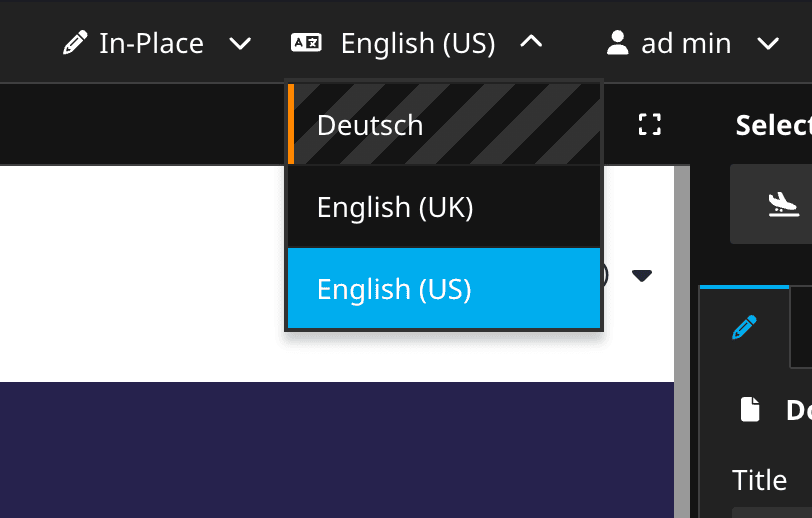The image size is (812, 518).
Task: Toggle fullscreen editing mode
Action: tap(650, 125)
